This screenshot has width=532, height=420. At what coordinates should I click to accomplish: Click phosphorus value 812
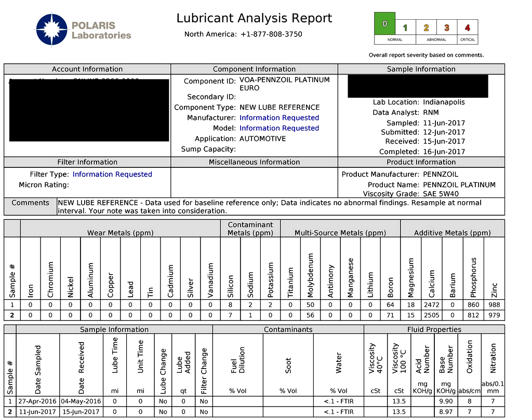[x=473, y=316]
